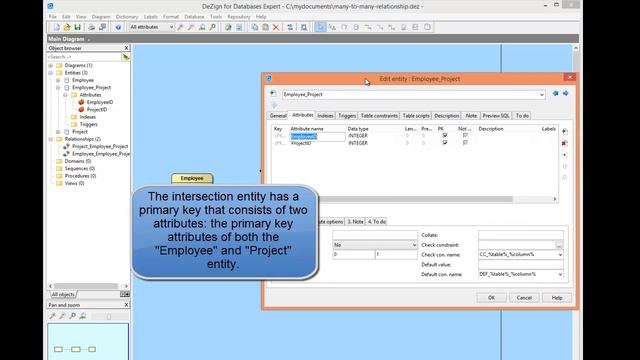The image size is (640, 360).
Task: Click the Print toolbar icon
Action: pos(91,27)
